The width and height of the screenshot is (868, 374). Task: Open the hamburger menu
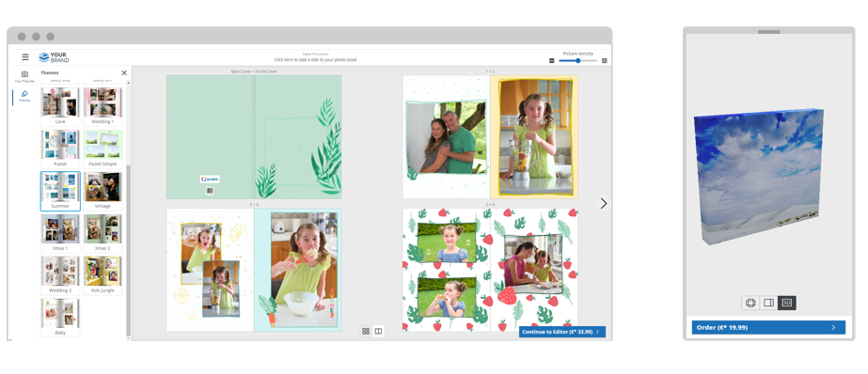pos(25,57)
